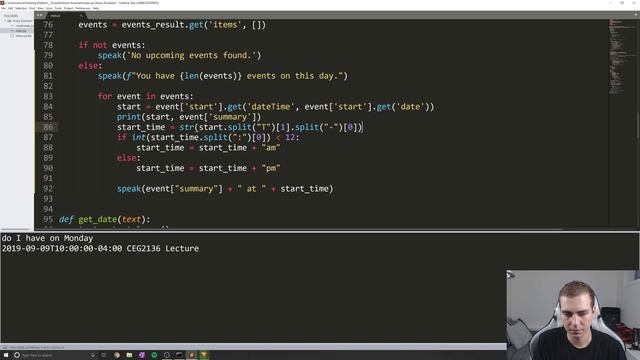
Task: Click 'print(start, event['summary'])' line
Action: [189, 117]
